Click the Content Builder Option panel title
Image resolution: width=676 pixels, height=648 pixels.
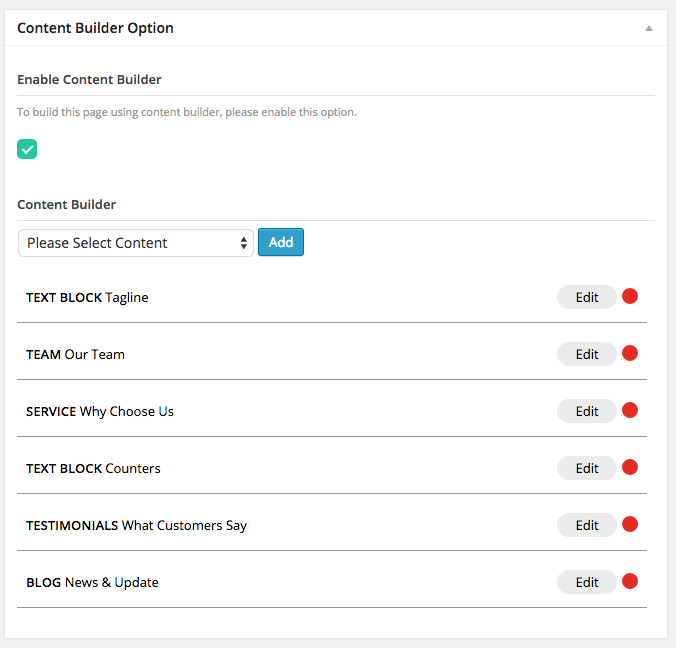tap(95, 28)
